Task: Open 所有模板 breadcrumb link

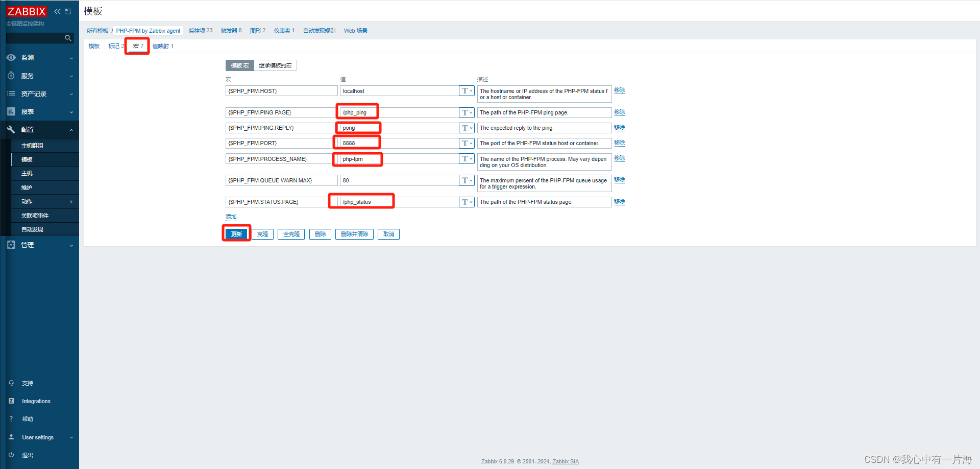Action: click(x=97, y=31)
